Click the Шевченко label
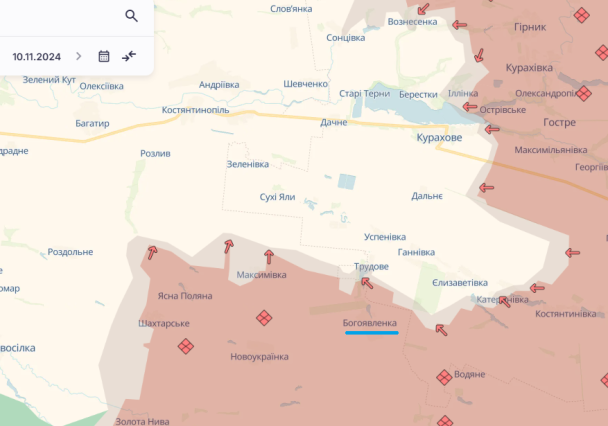608x426 pixels. click(305, 84)
